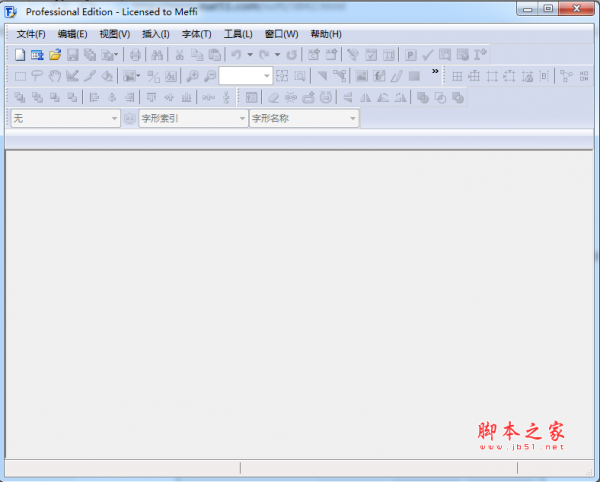Open the 工具(L) menu
This screenshot has width=600, height=482.
(238, 34)
